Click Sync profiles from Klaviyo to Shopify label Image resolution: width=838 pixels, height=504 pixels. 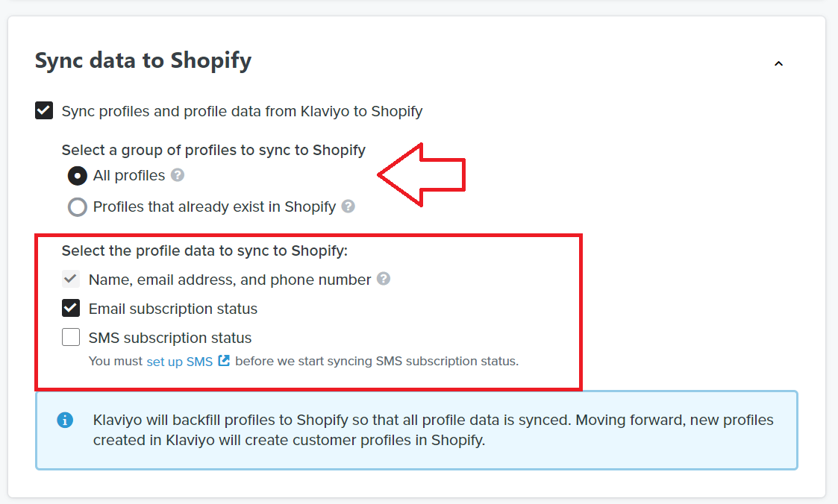242,111
